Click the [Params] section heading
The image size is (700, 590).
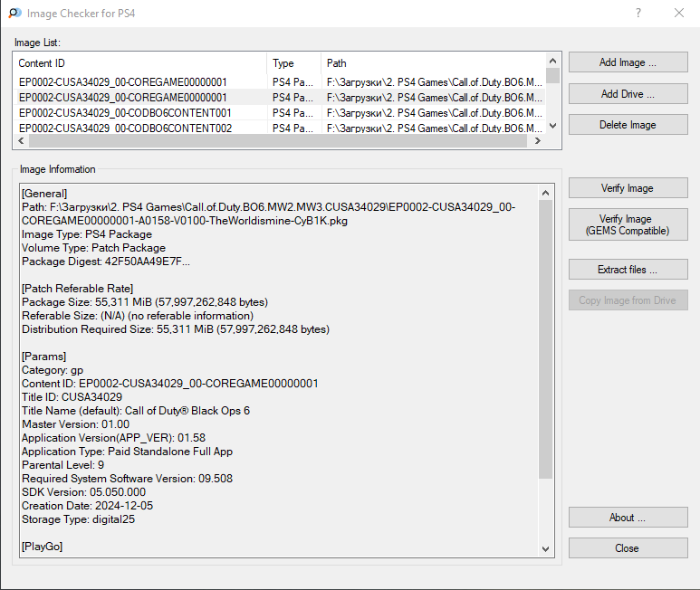43,357
